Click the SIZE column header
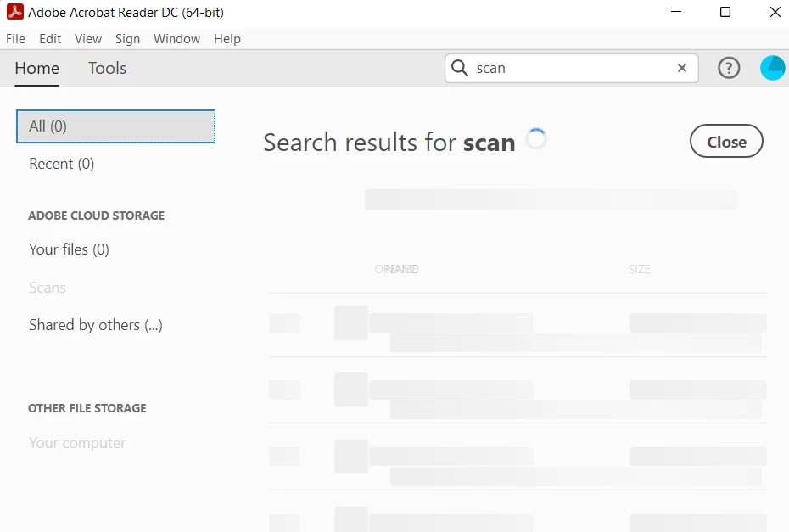Viewport: 789px width, 532px height. point(639,269)
